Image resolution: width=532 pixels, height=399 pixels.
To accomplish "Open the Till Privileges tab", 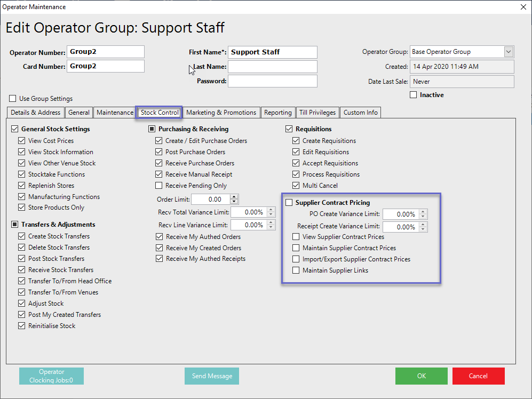I will (x=317, y=113).
